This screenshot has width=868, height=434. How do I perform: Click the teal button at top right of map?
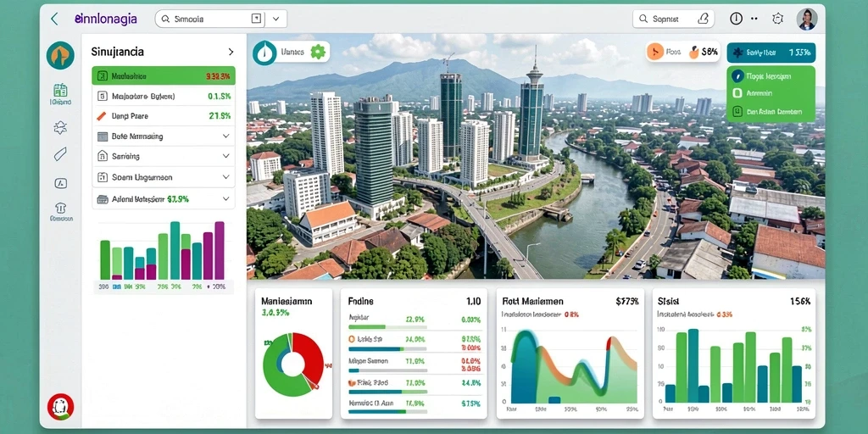point(771,53)
